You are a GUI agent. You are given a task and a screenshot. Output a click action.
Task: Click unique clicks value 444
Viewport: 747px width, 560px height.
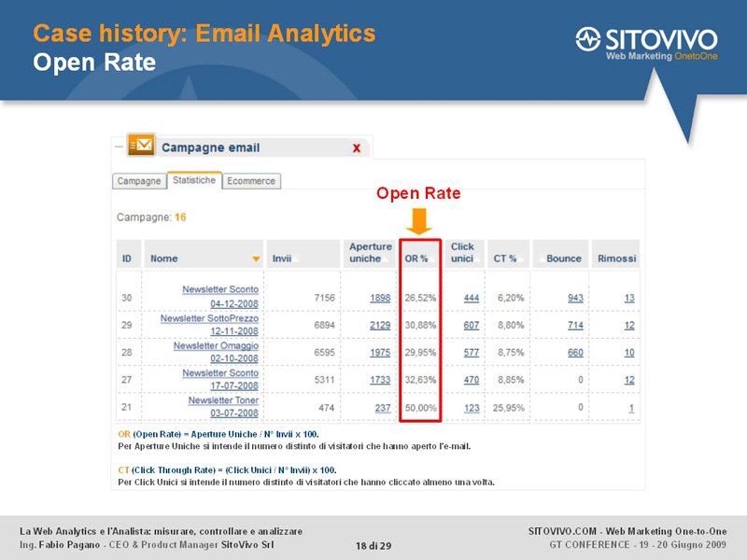pyautogui.click(x=472, y=298)
